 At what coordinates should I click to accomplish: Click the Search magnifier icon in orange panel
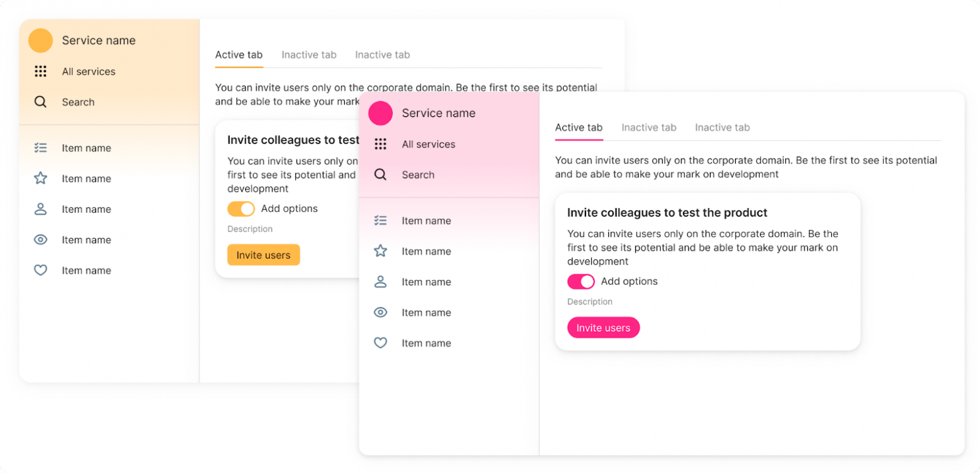click(x=40, y=102)
